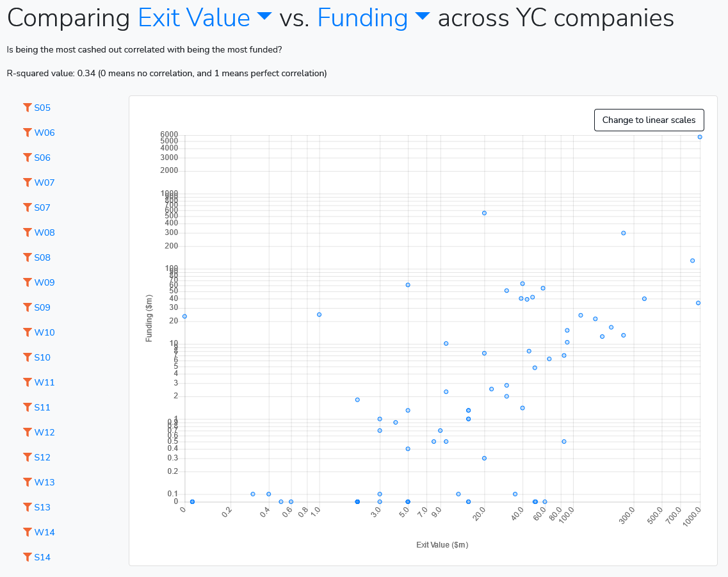
Task: Click the funnel icon beside W07
Action: (x=27, y=183)
